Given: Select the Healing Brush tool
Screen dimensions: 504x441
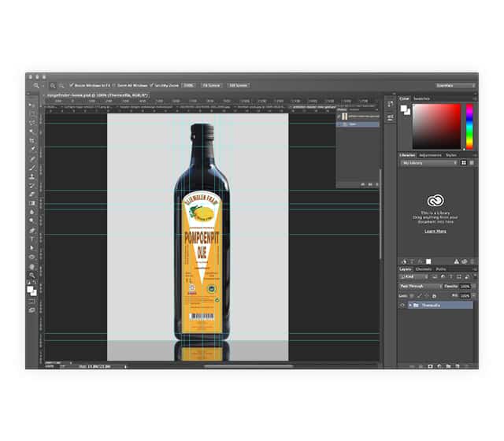Looking at the screenshot, I should [x=31, y=158].
